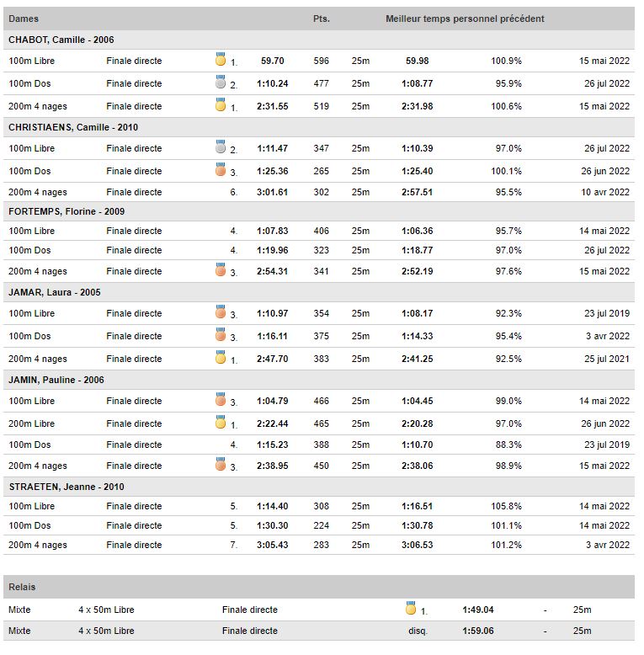Select Jamin time 1:04.79
This screenshot has width=644, height=655.
point(272,401)
